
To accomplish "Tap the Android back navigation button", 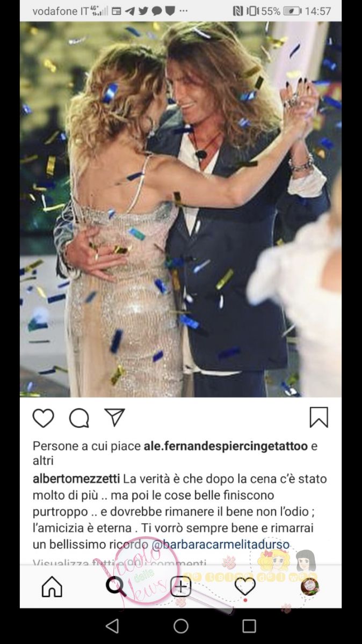I will [x=112, y=626].
